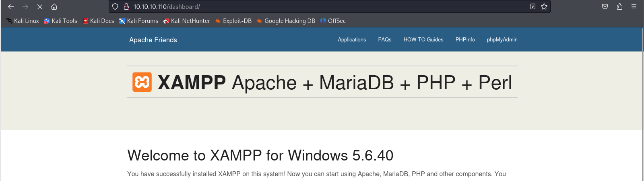The height and width of the screenshot is (181, 644).
Task: Open the Google Hacking DB bookmark
Action: 286,21
